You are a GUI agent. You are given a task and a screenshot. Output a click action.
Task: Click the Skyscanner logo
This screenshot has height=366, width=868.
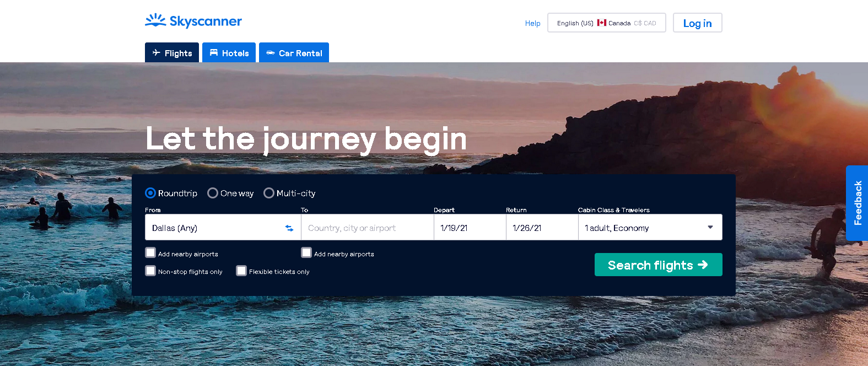[x=193, y=21]
